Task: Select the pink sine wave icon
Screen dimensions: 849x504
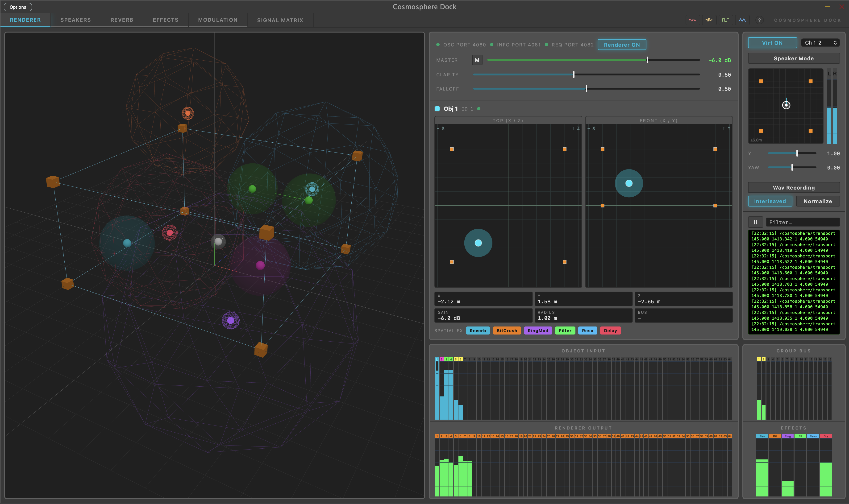Action: click(692, 20)
